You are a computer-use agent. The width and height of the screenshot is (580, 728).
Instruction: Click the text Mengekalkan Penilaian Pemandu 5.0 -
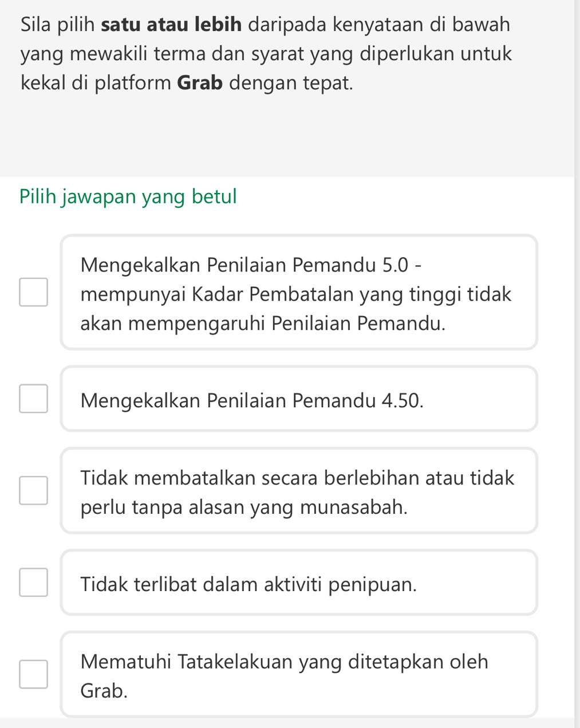[x=252, y=265]
